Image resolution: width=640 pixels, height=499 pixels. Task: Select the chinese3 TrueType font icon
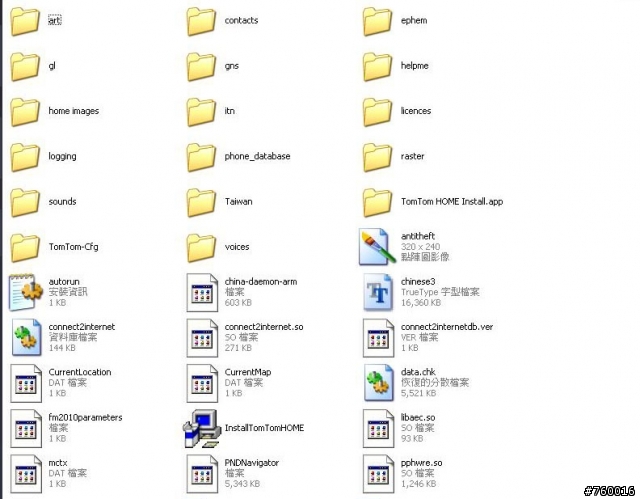pos(378,293)
